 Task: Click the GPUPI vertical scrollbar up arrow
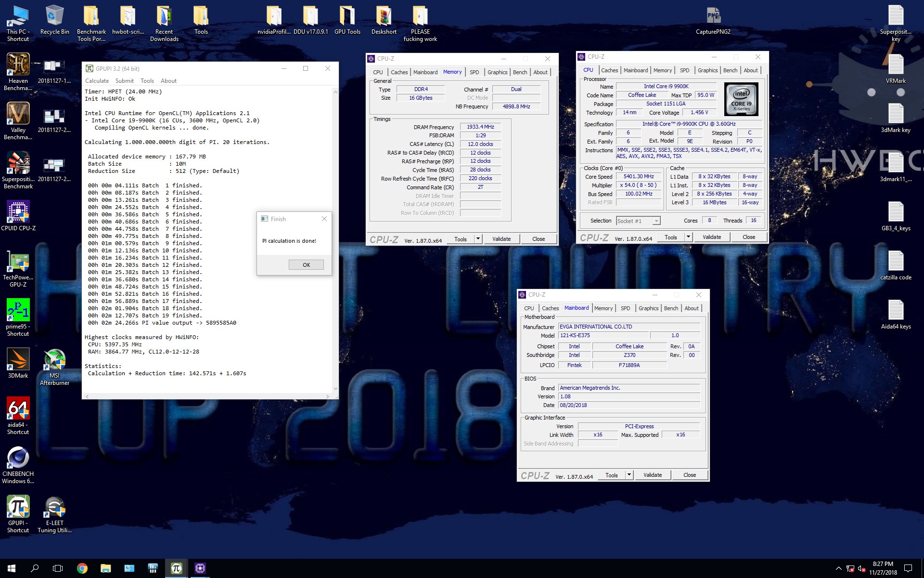coord(335,92)
